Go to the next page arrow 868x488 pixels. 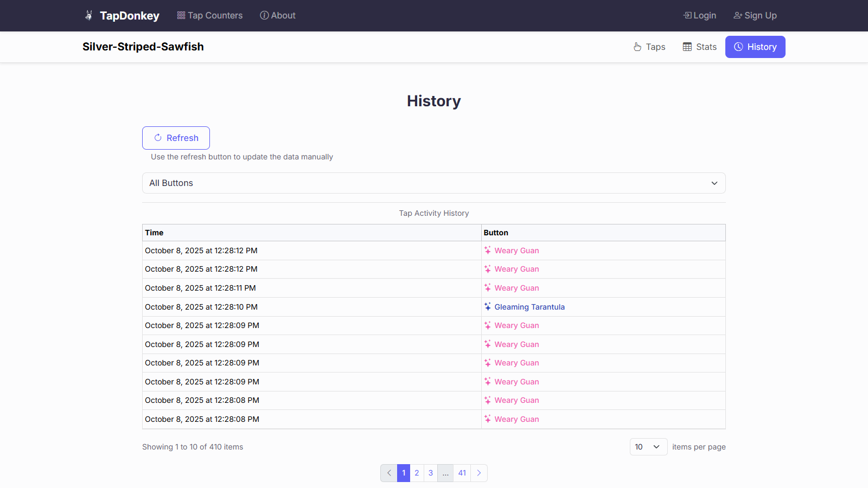tap(479, 473)
